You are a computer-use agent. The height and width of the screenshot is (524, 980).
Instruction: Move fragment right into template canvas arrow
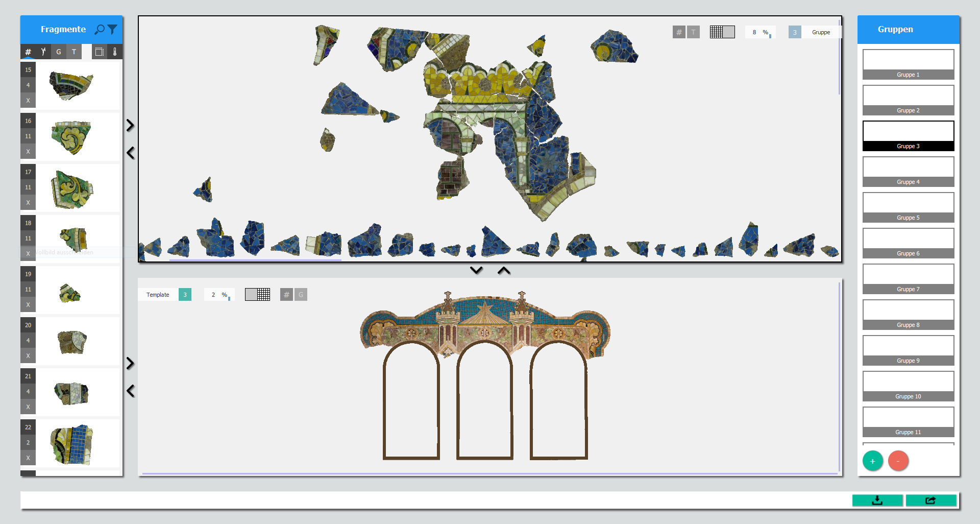130,363
